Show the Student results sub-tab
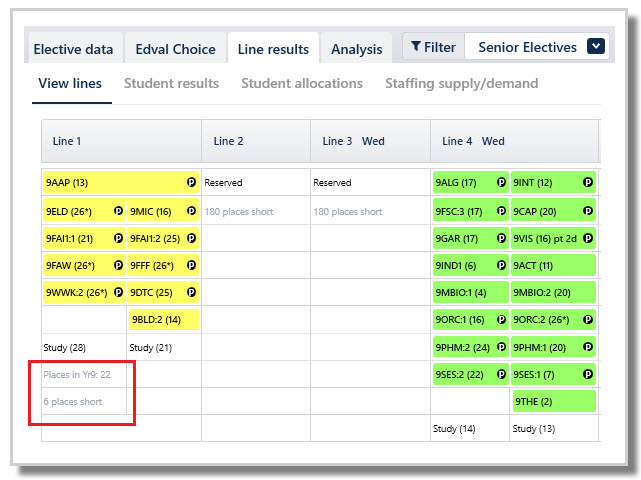 tap(171, 83)
